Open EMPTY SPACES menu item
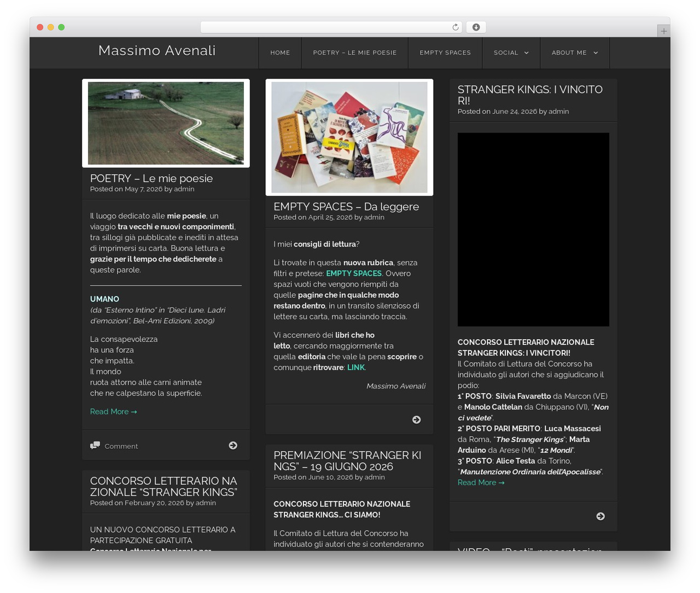The height and width of the screenshot is (593, 700). click(x=445, y=53)
